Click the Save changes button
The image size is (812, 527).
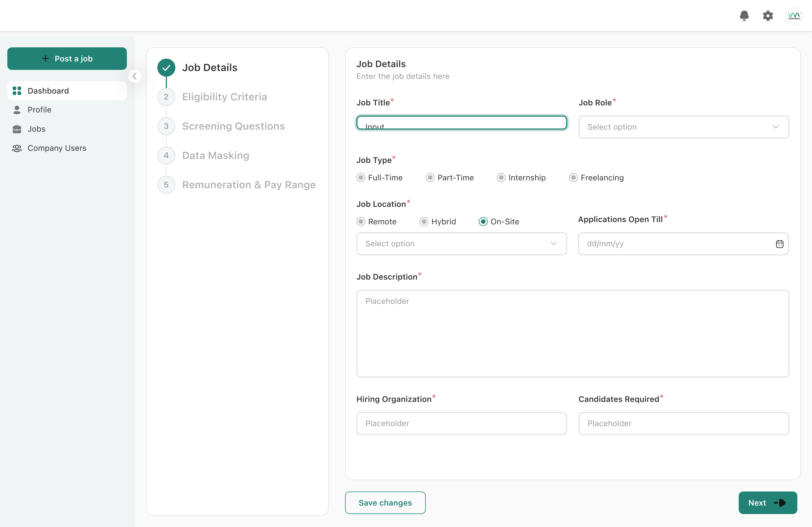pyautogui.click(x=385, y=502)
